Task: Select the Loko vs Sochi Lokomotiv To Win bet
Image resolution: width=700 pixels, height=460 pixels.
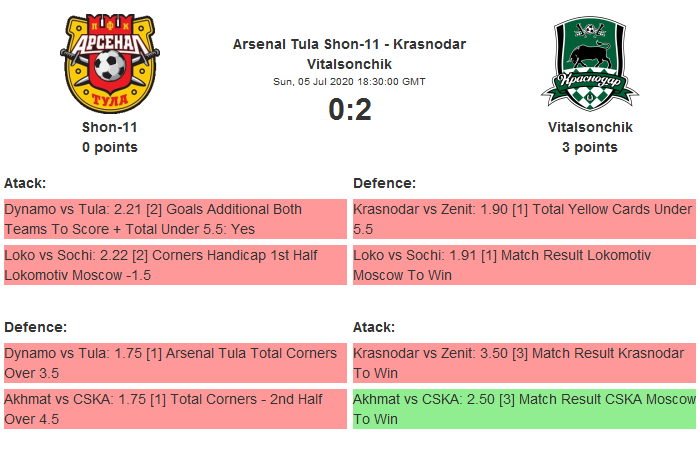Action: (x=524, y=265)
